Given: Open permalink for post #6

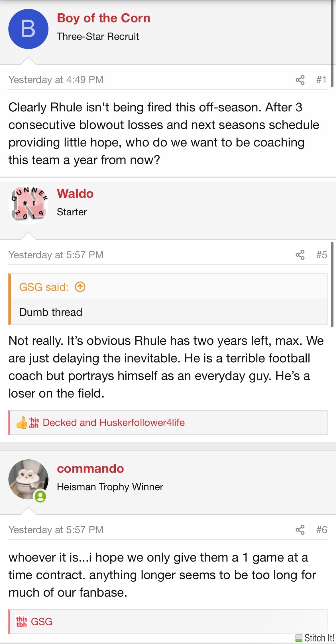Looking at the screenshot, I should pos(321,530).
